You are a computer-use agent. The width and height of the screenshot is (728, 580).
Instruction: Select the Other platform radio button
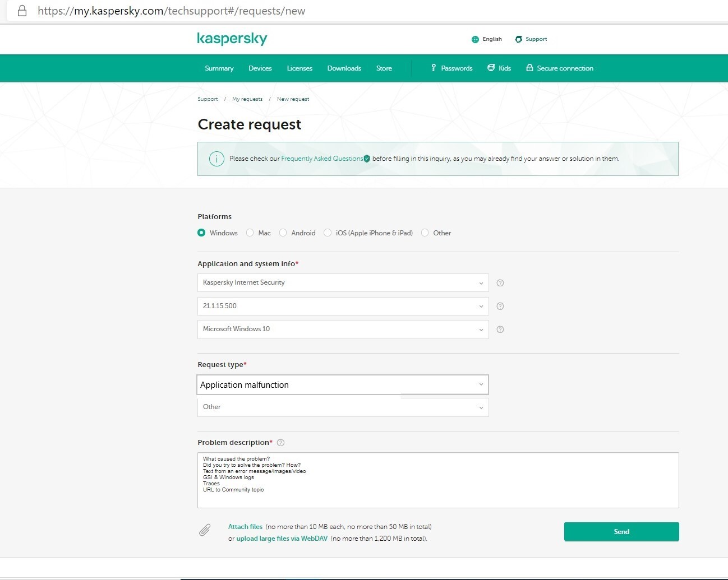[x=425, y=233]
